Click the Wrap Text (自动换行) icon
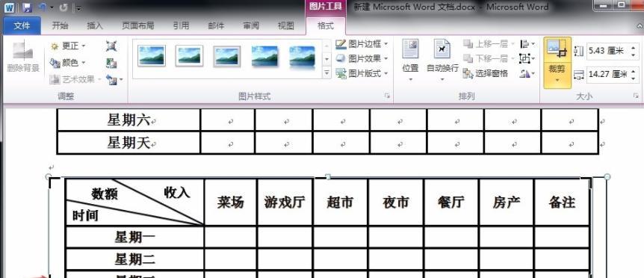This screenshot has height=278, width=644. (442, 60)
